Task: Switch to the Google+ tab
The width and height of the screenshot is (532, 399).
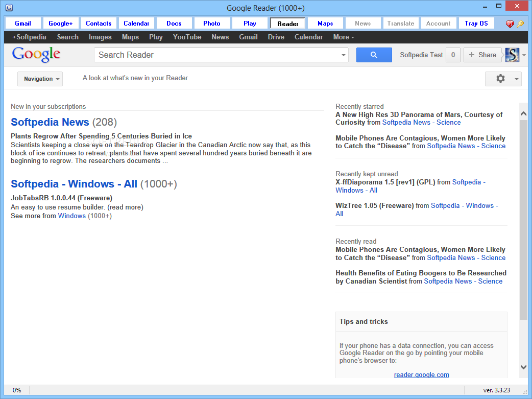Action: 61,24
